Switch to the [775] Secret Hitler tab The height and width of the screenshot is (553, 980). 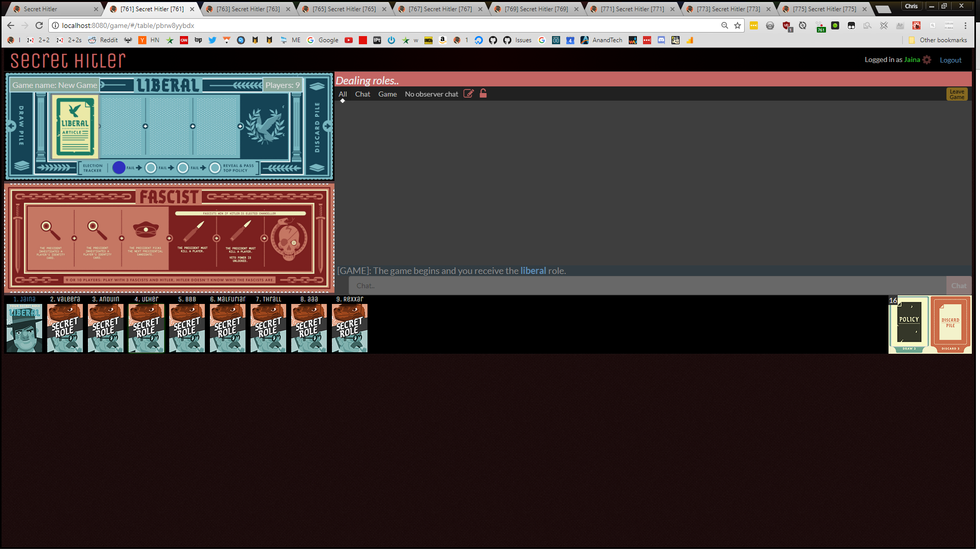click(824, 9)
